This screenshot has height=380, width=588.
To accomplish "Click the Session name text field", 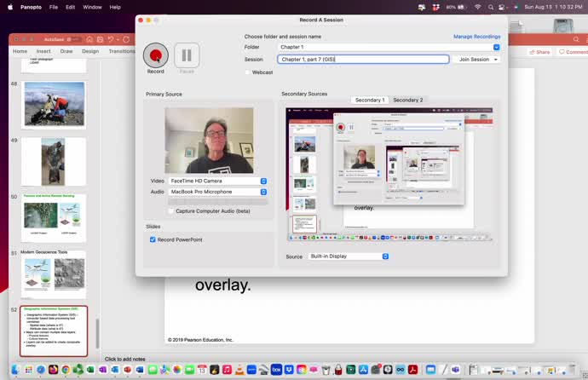I will [x=363, y=60].
